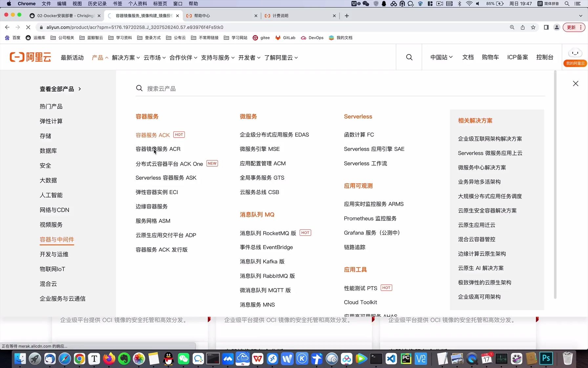Collapse the 产品 menu

(100, 57)
